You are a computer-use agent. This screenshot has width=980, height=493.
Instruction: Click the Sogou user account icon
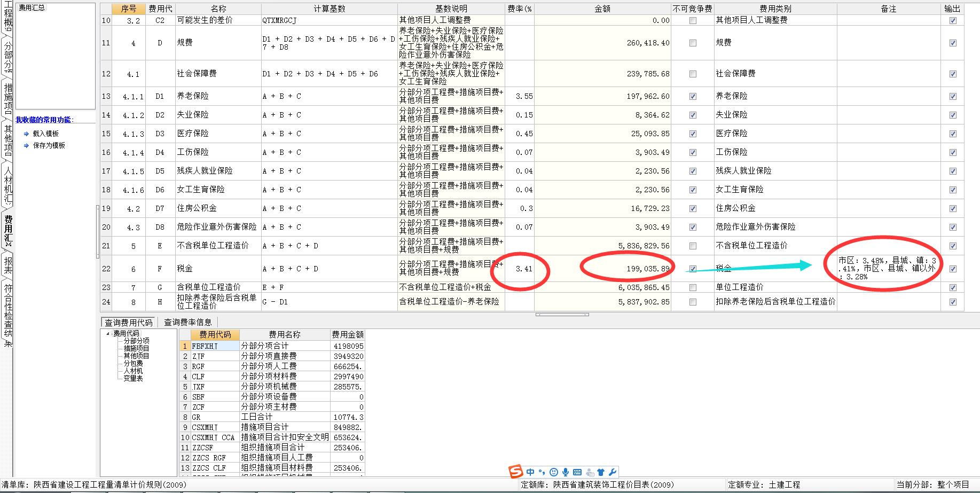(590, 472)
